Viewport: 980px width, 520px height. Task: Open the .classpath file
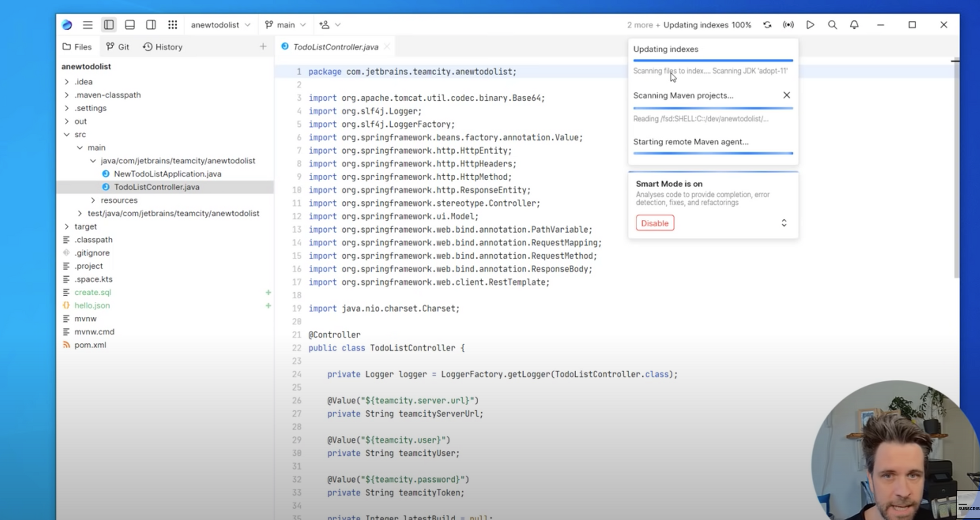tap(93, 240)
